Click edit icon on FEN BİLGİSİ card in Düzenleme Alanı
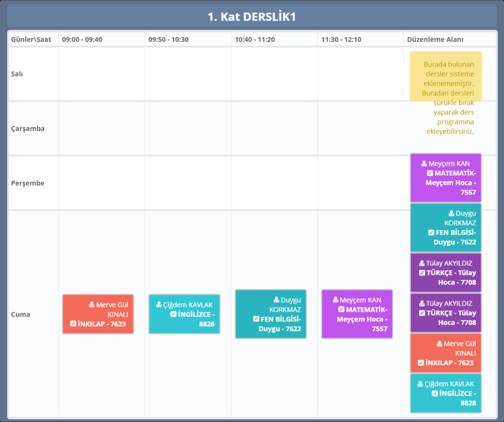 click(x=431, y=232)
